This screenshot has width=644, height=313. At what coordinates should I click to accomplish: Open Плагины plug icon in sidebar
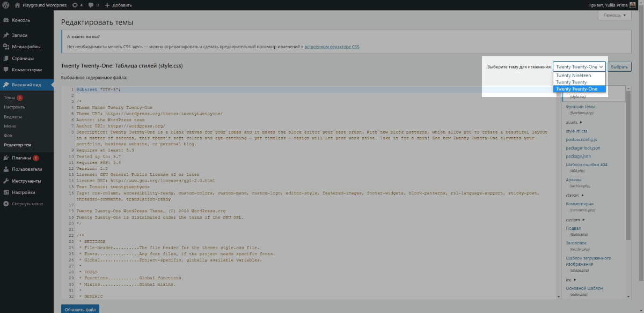tap(6, 158)
